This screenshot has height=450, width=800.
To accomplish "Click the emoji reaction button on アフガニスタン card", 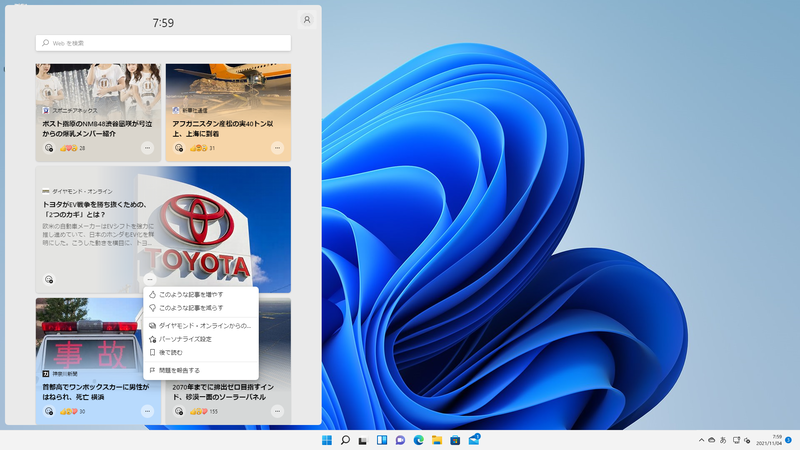I will click(179, 148).
